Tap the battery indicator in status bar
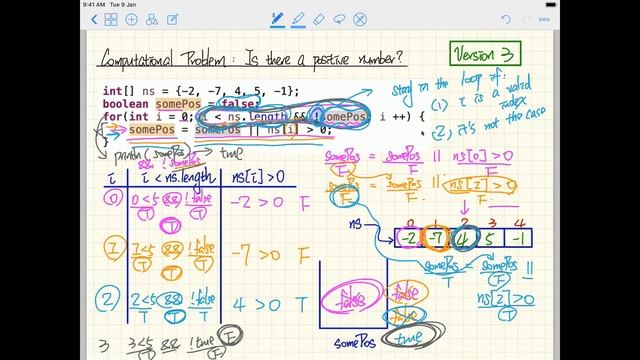 tap(551, 4)
